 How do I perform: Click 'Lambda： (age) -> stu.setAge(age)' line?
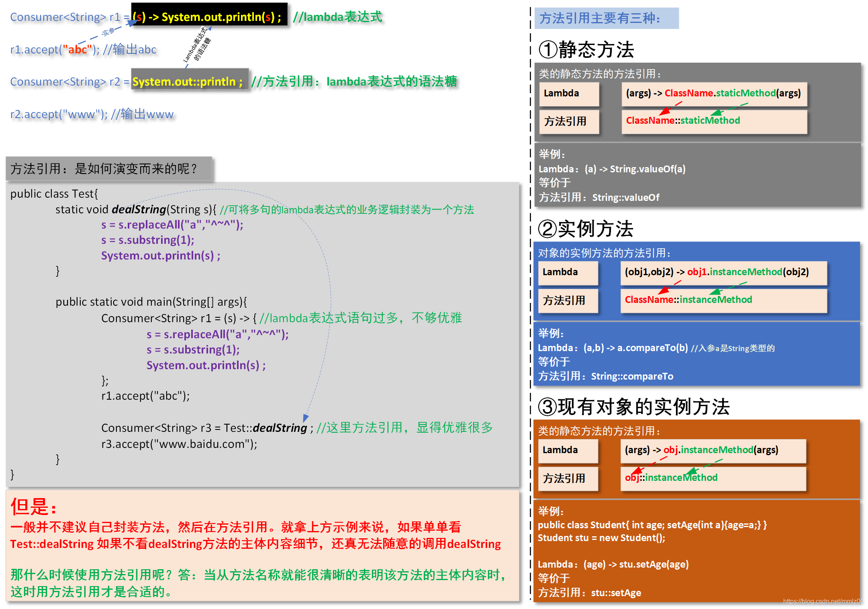613,564
